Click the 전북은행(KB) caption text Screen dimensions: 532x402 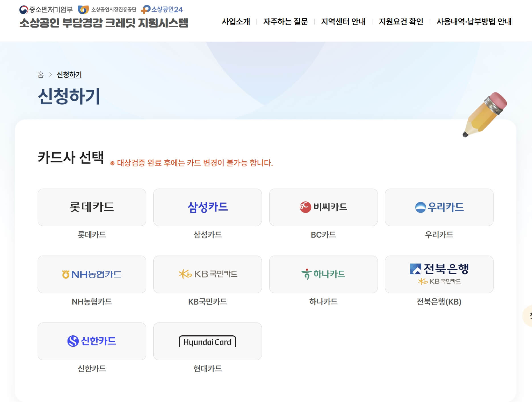pyautogui.click(x=439, y=301)
